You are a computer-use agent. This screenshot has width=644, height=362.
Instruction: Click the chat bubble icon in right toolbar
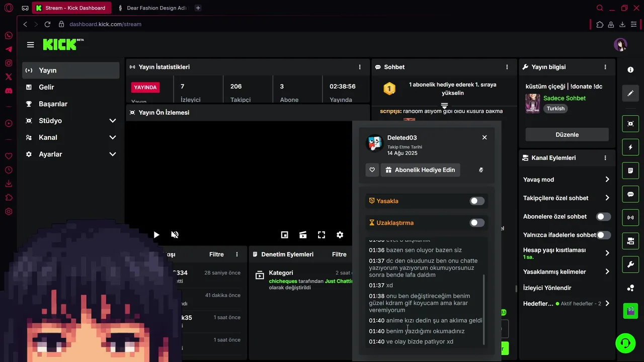pos(630,194)
